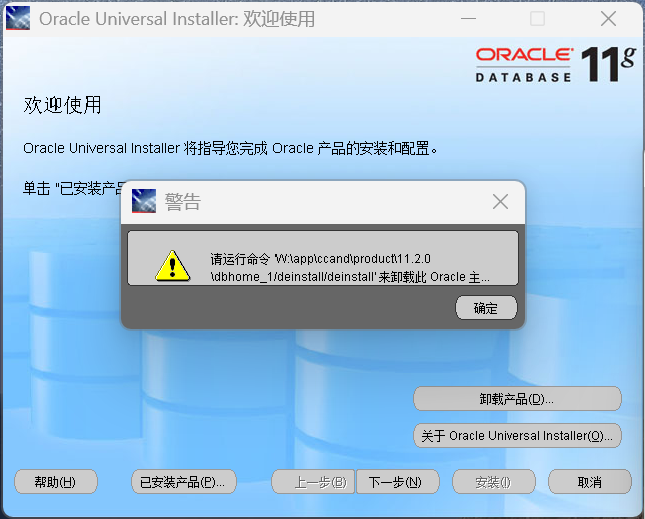This screenshot has height=519, width=645.
Task: Click the deinstall command warning message text
Action: [350, 268]
